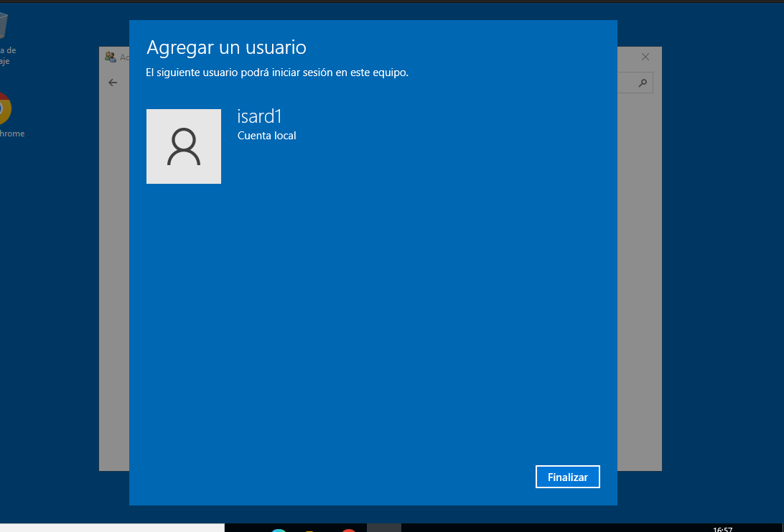
Task: Click the Cuenta local label
Action: [x=266, y=136]
